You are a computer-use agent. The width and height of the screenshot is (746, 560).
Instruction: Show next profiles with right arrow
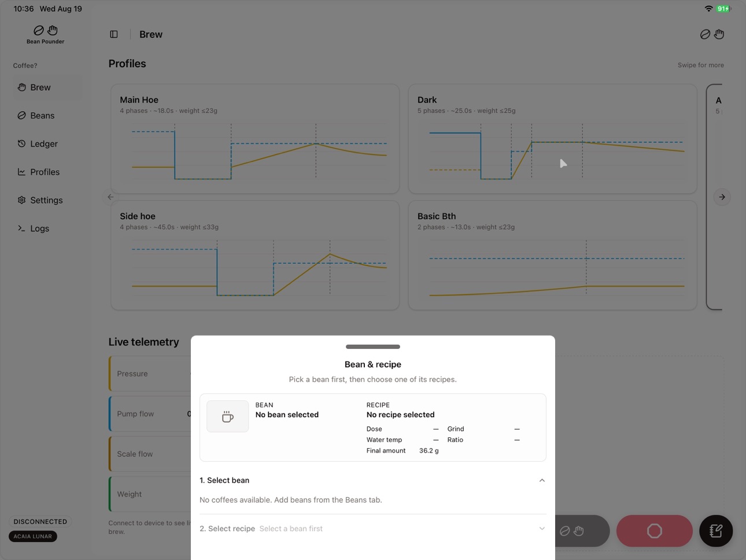(722, 197)
